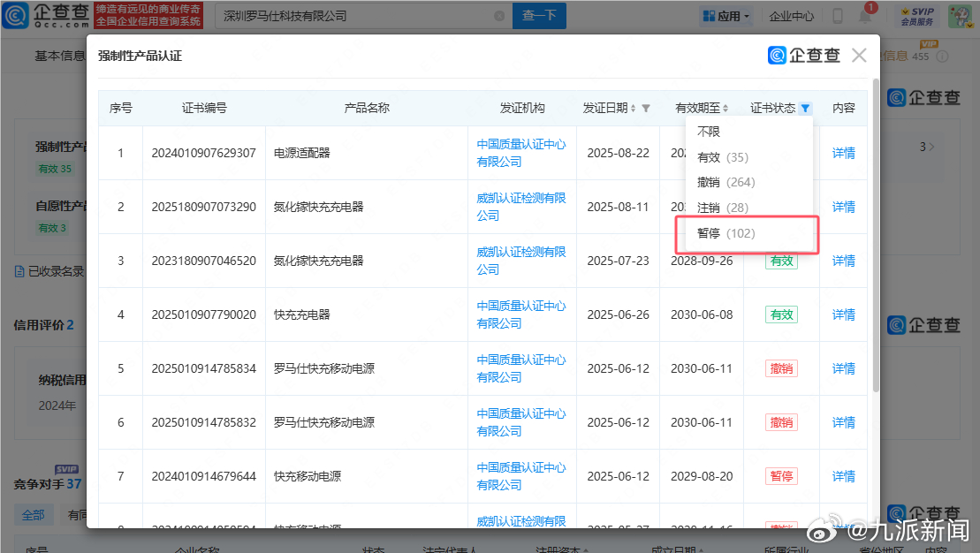Select the 全部 filter tab in the background
Screen dimensions: 980x553
[33, 515]
